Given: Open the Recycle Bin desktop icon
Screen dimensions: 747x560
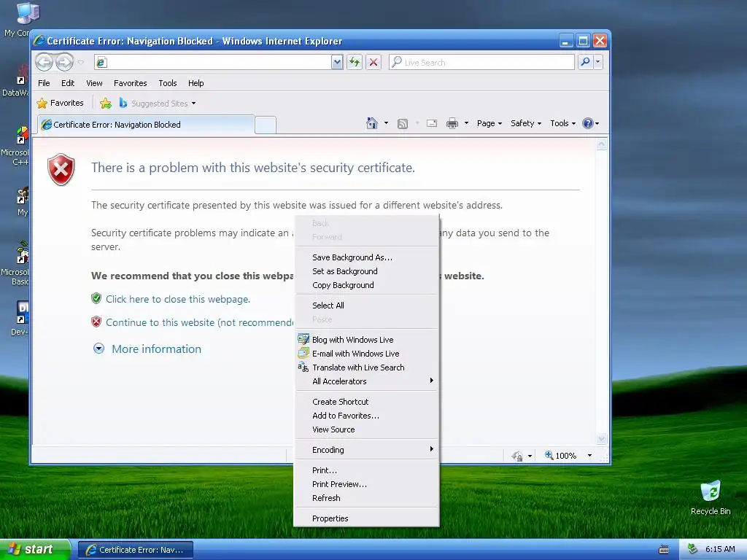Looking at the screenshot, I should pyautogui.click(x=711, y=497).
